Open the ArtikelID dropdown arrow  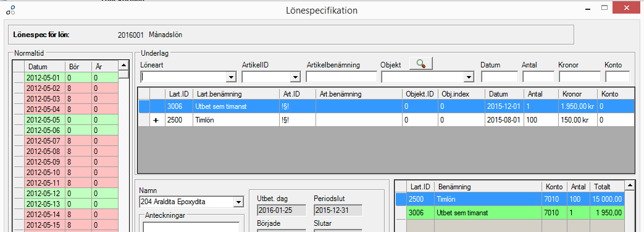click(x=295, y=77)
